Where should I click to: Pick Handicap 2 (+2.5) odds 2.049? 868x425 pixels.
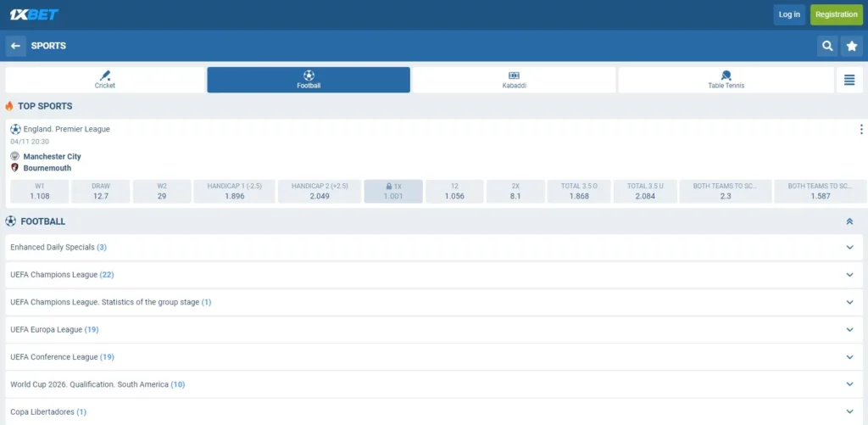coord(320,191)
